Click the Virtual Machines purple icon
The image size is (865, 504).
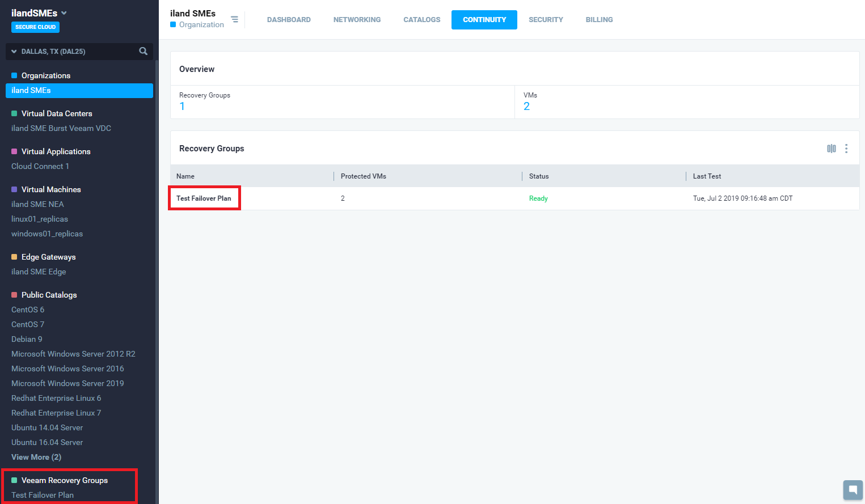coord(14,189)
